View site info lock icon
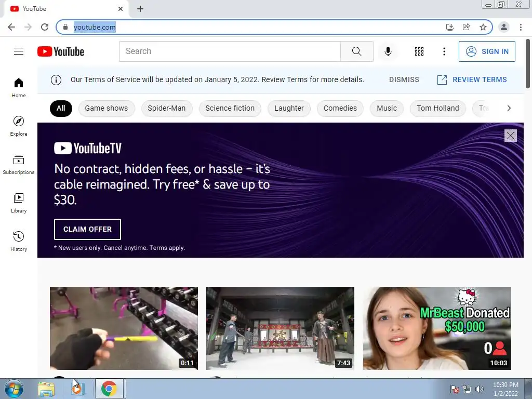 click(x=65, y=27)
